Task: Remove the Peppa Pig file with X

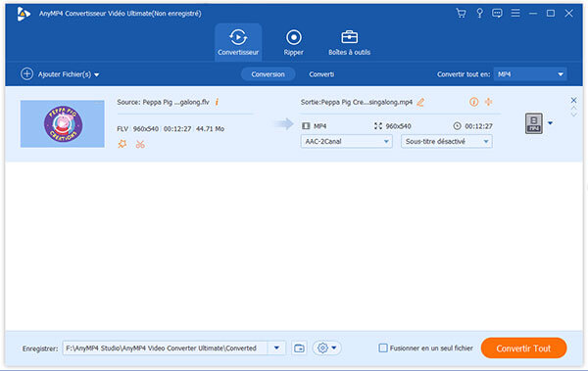Action: [573, 100]
